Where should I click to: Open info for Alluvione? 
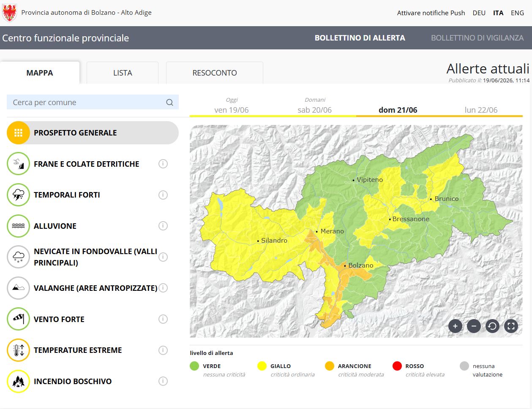pos(163,226)
